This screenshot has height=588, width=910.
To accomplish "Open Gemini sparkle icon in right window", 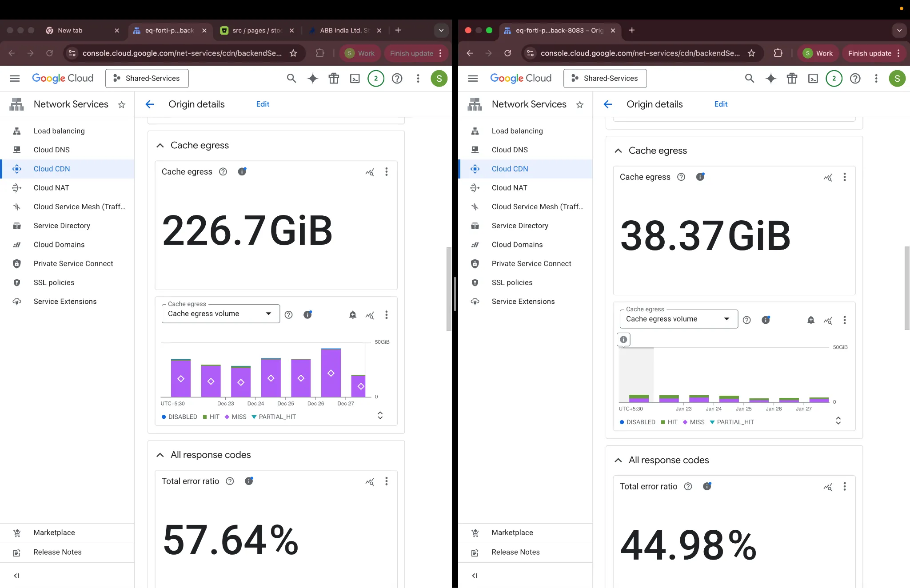I will 771,79.
